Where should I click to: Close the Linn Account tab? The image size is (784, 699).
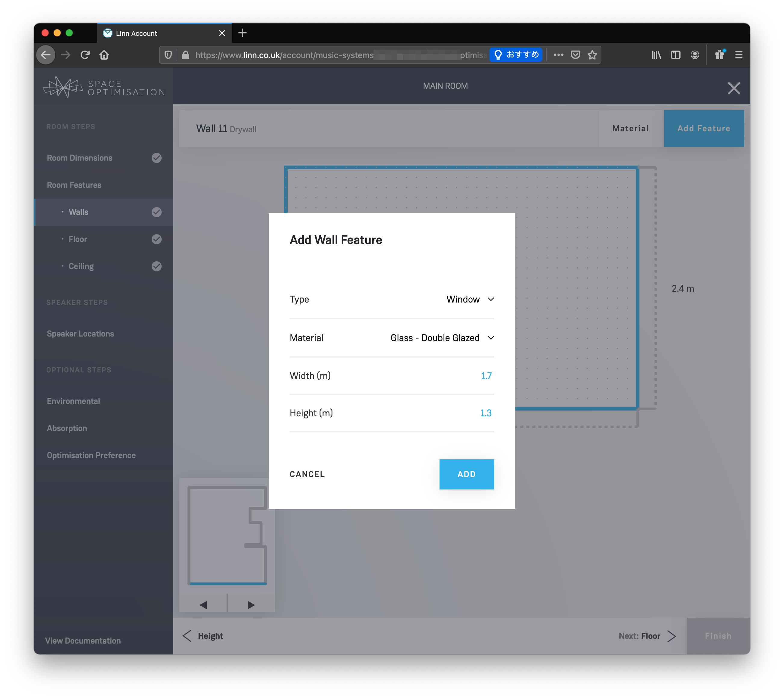point(222,33)
